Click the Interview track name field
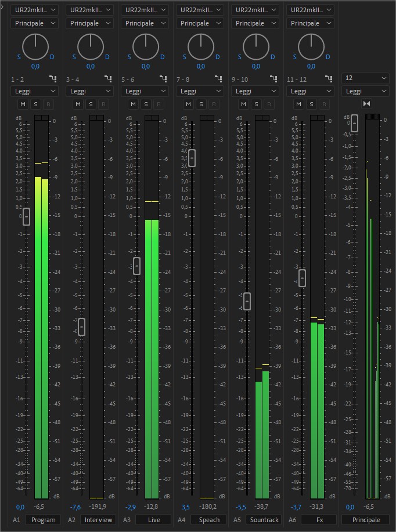 (99, 520)
